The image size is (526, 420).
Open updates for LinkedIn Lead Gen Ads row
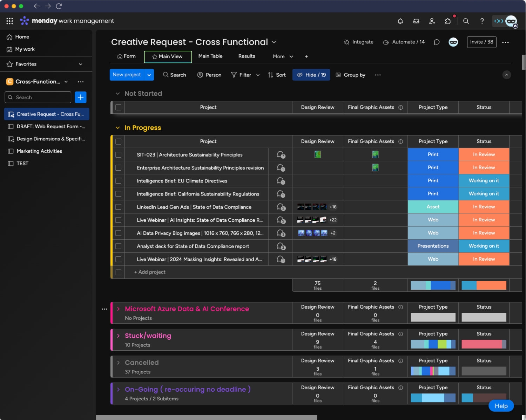[x=281, y=207]
